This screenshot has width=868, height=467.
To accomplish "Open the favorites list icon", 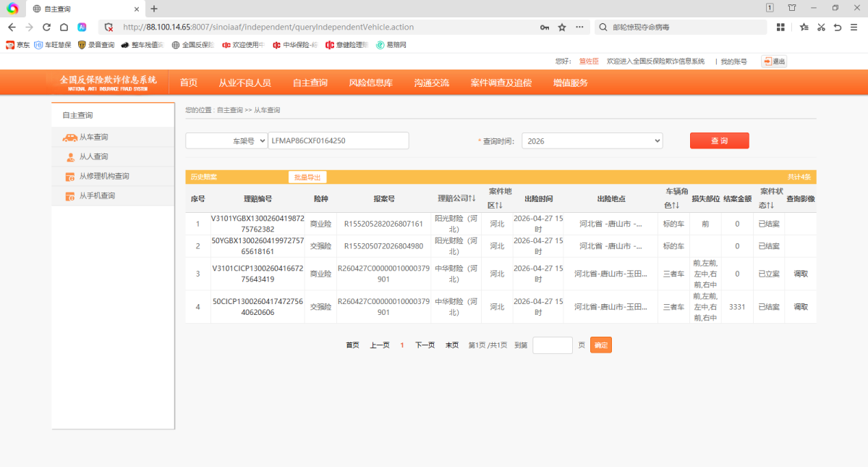I will click(x=804, y=28).
